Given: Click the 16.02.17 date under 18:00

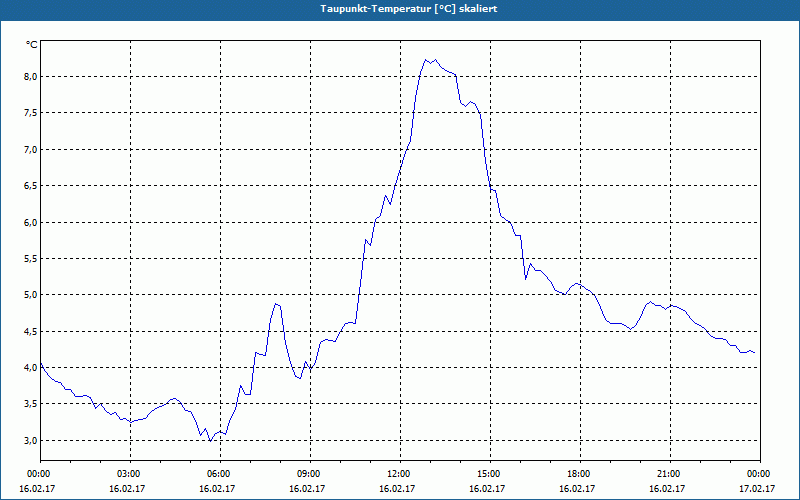Looking at the screenshot, I should click(x=577, y=488).
